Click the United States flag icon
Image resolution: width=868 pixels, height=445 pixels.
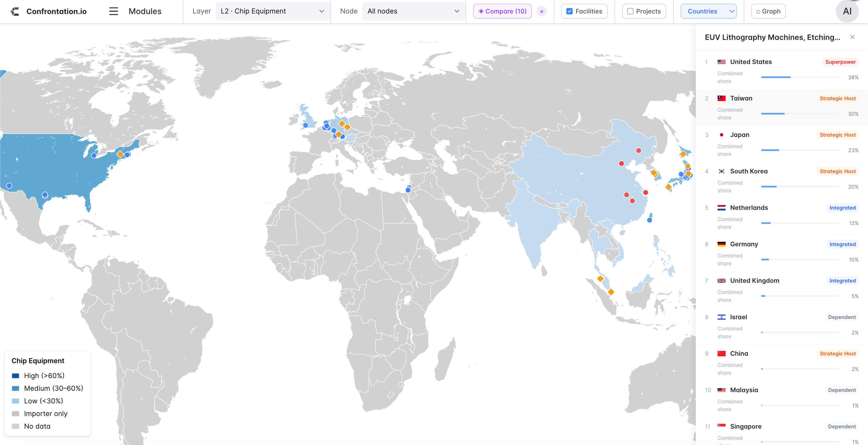721,62
